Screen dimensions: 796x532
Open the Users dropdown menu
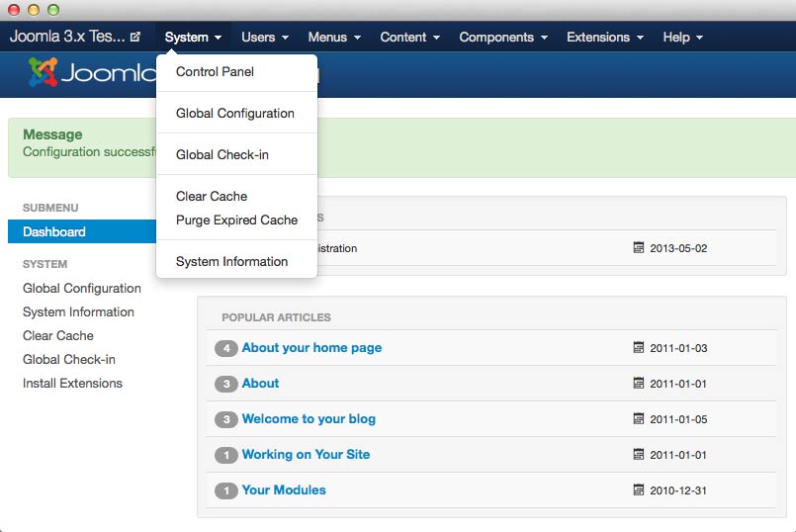point(265,38)
